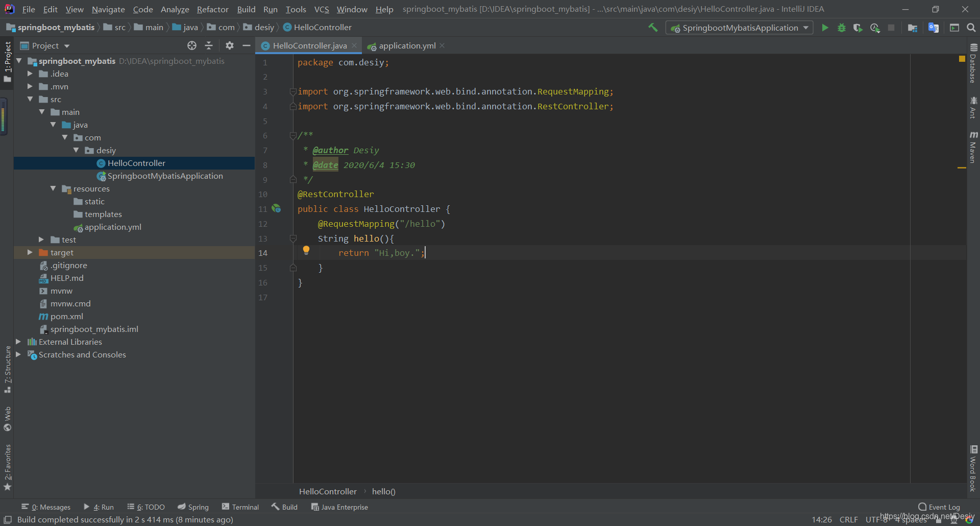Screen dimensions: 980x526
Task: Start debugging with the bug icon
Action: click(x=842, y=28)
